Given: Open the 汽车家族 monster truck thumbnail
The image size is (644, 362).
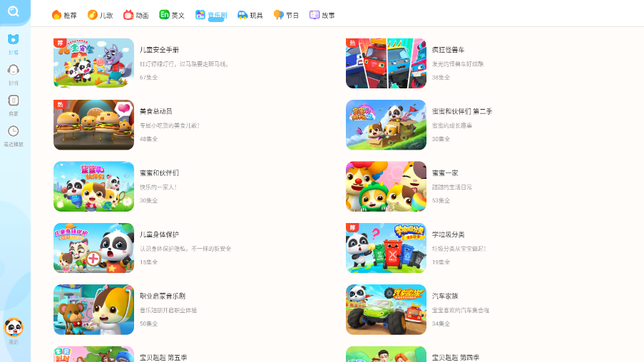Looking at the screenshot, I should (x=386, y=309).
